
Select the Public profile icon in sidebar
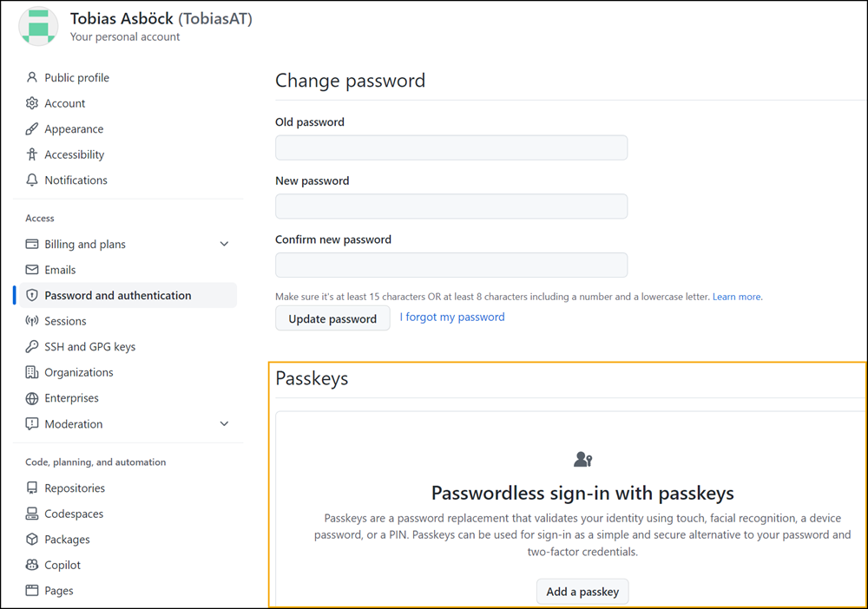[x=30, y=77]
